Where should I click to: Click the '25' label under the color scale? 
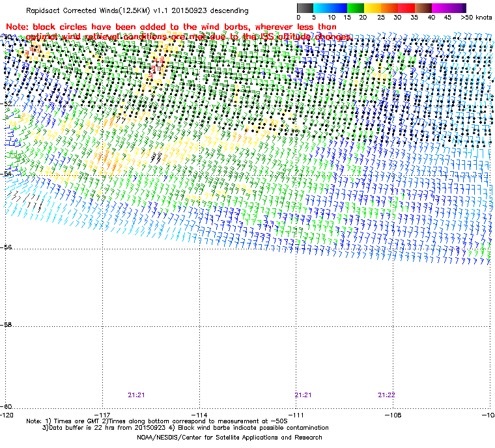click(381, 18)
